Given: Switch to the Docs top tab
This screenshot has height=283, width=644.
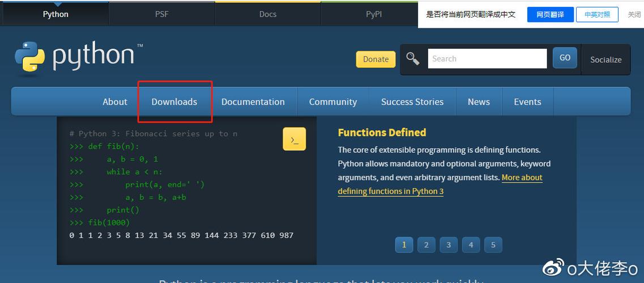Looking at the screenshot, I should (267, 14).
